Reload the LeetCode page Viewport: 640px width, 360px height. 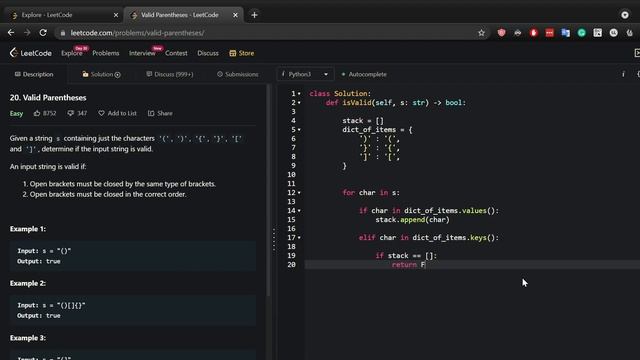pos(43,33)
